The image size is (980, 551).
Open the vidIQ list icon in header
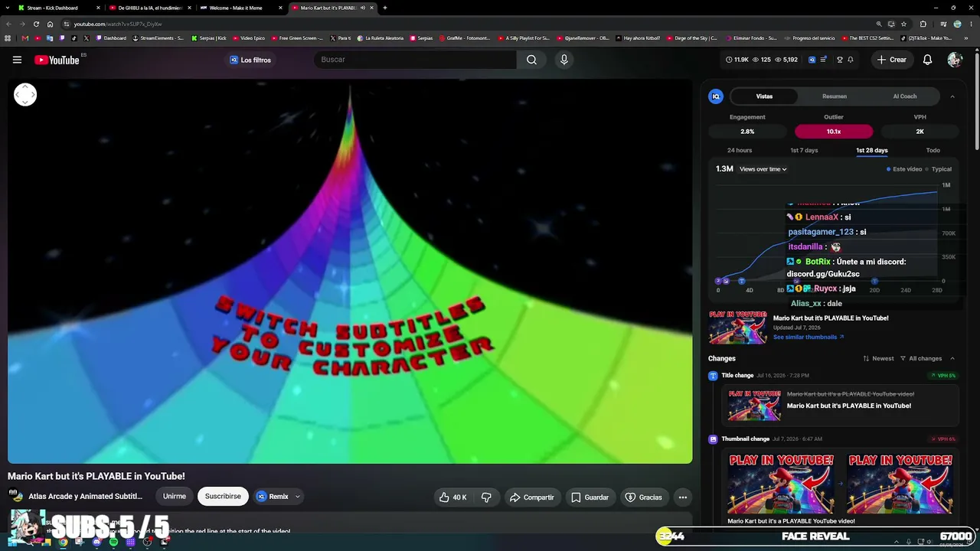point(823,60)
